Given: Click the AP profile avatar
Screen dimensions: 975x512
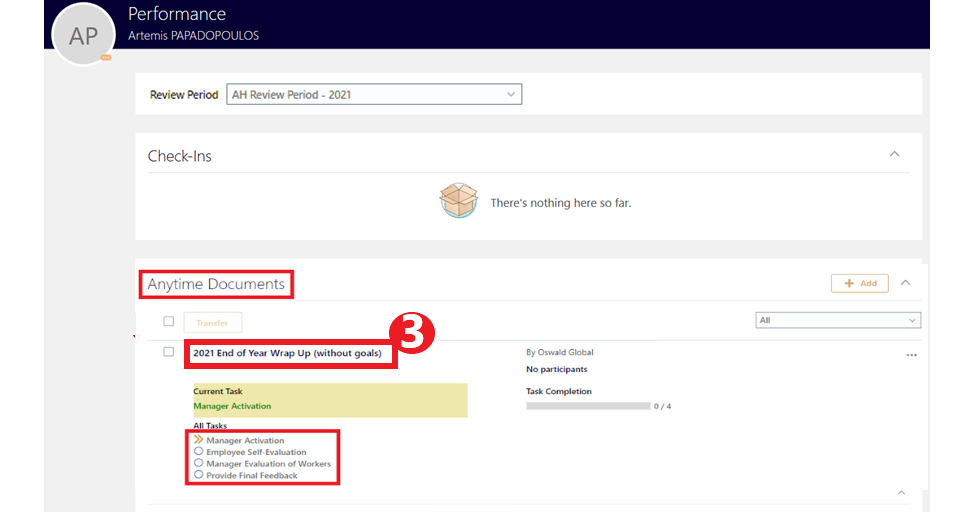Looking at the screenshot, I should (x=83, y=35).
